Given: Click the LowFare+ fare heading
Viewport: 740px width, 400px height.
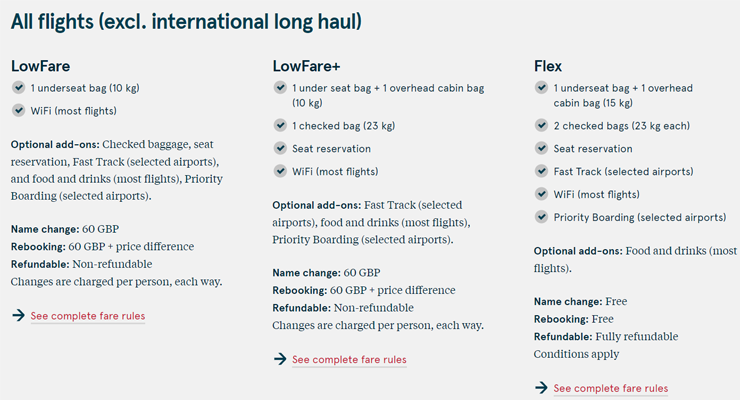Looking at the screenshot, I should [x=306, y=66].
